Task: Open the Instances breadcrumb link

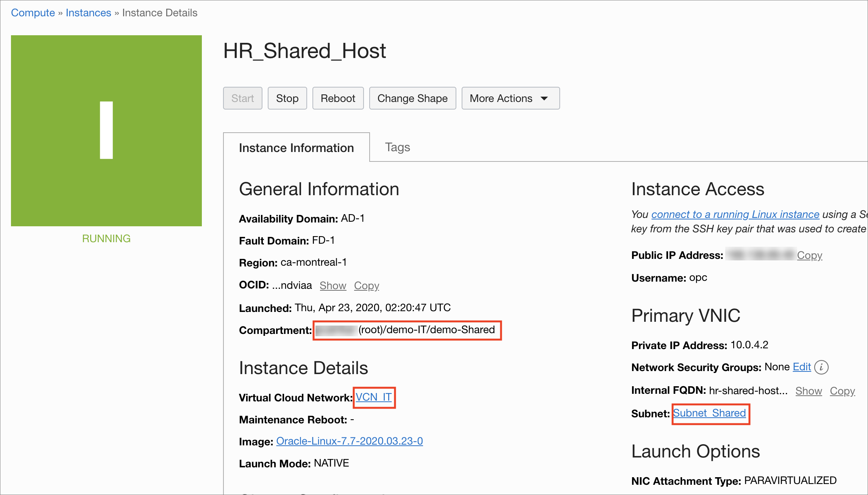Action: click(88, 13)
